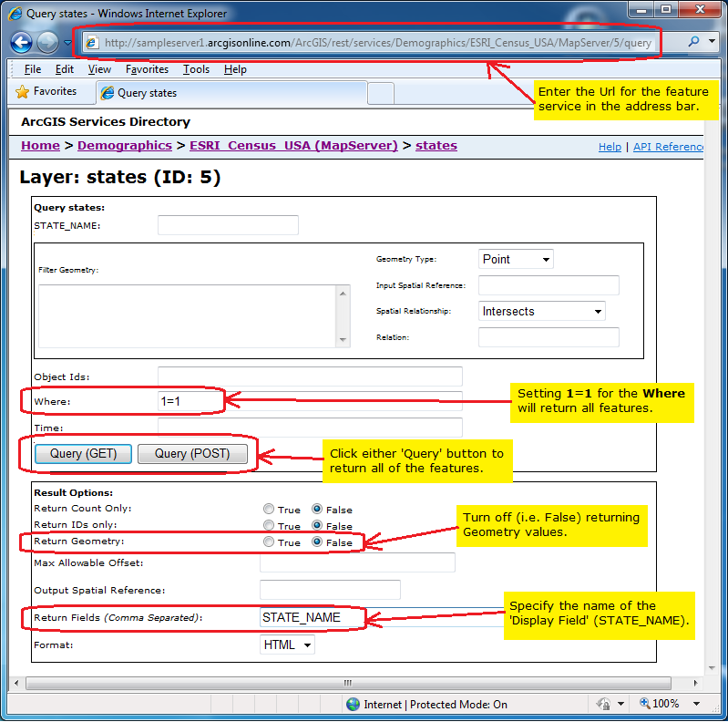
Task: Open the View menu
Action: pos(99,69)
